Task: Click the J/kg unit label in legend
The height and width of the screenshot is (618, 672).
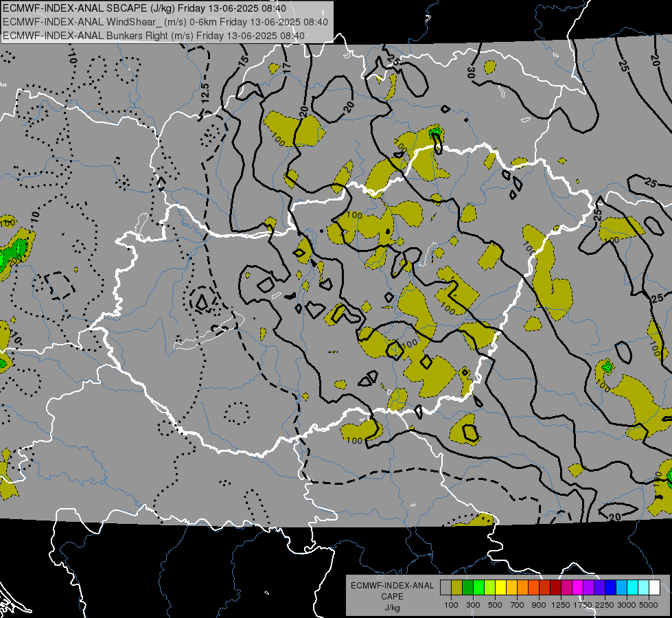Action: click(x=393, y=608)
